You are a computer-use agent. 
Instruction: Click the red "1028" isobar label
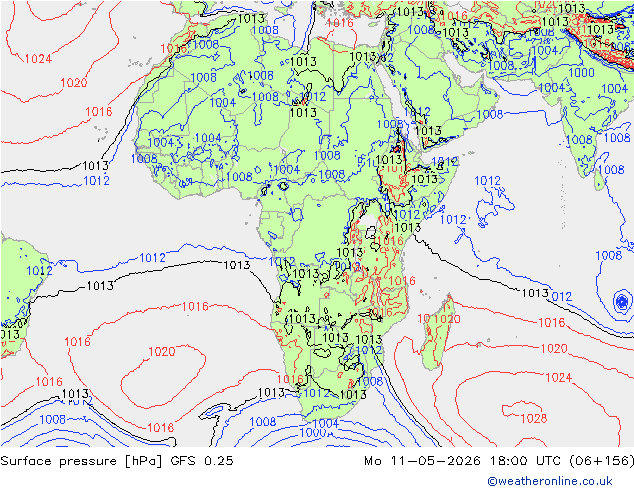(534, 418)
